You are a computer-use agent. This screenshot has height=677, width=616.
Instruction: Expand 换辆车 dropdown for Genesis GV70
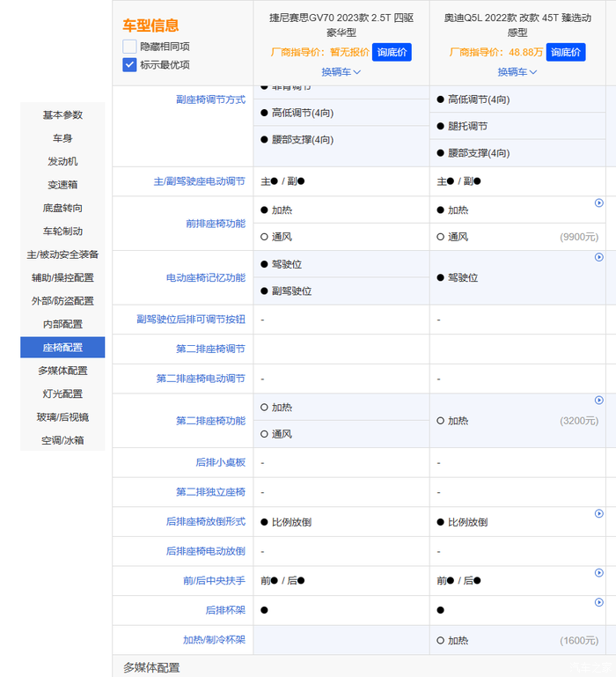pyautogui.click(x=341, y=72)
